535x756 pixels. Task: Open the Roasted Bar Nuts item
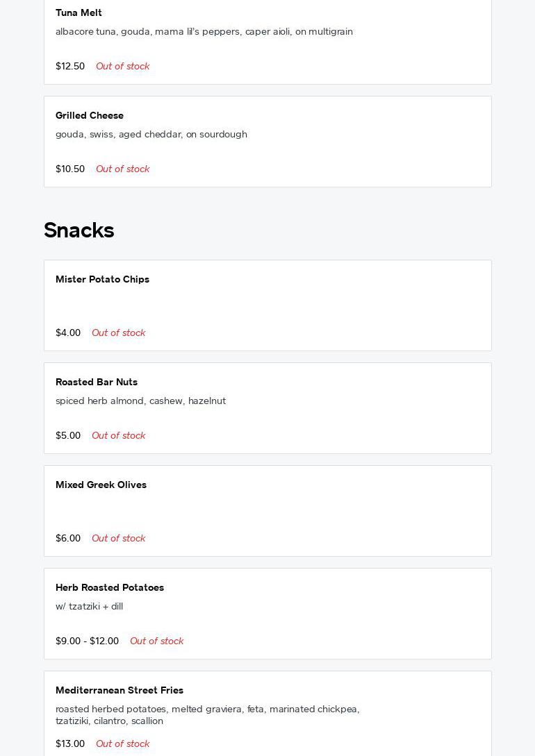coord(97,382)
